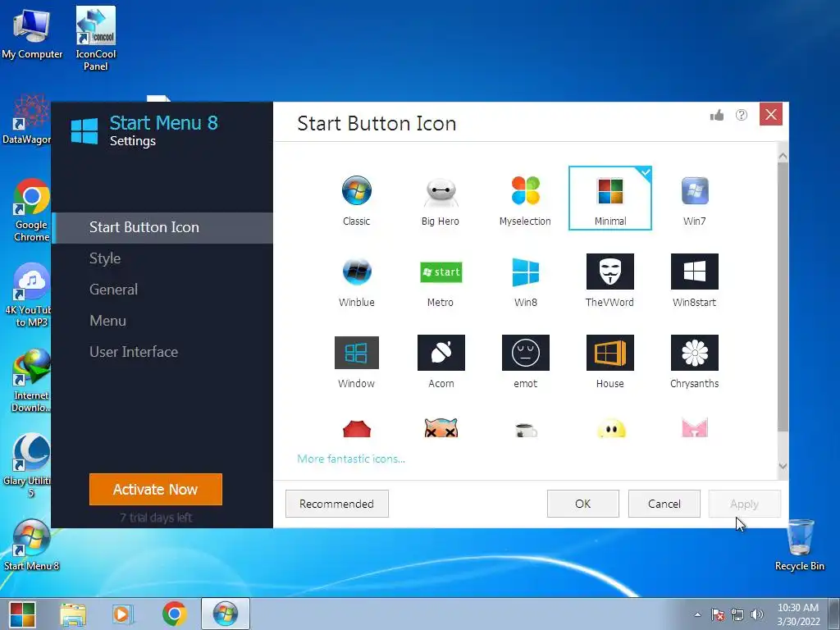Pick the Myselection colorful flower icon
Viewport: 840px width, 630px height.
525,199
